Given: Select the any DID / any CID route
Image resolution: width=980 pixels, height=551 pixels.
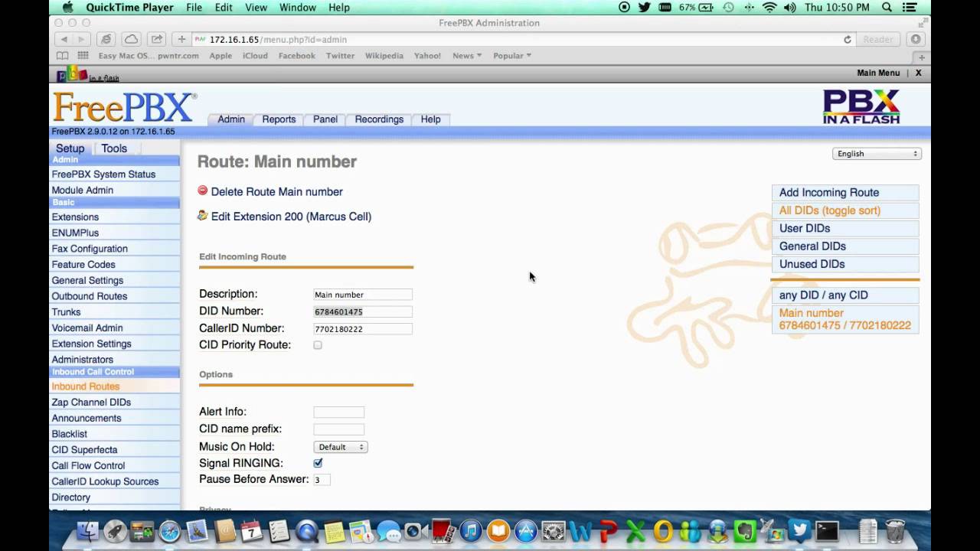Looking at the screenshot, I should [845, 295].
